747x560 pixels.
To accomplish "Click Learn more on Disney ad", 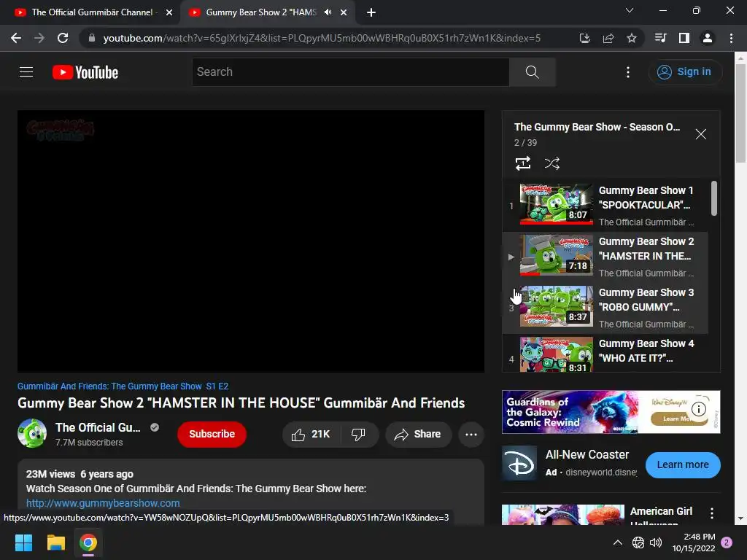I will click(683, 464).
